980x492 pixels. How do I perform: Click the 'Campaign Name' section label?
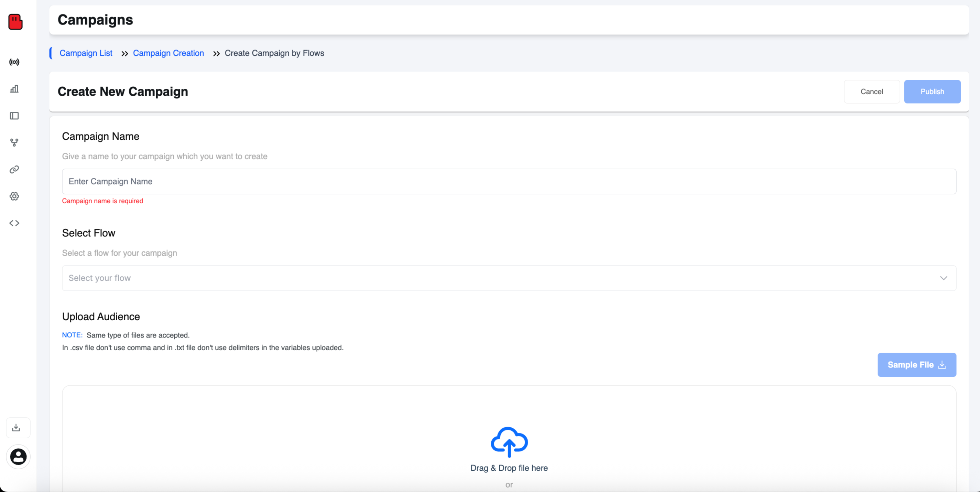(x=100, y=136)
